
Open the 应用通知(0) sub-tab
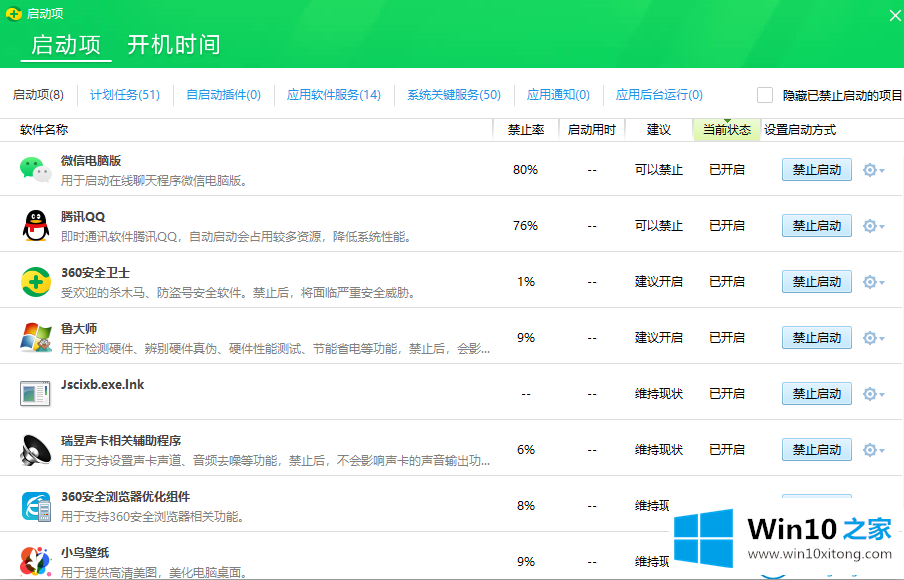point(558,95)
